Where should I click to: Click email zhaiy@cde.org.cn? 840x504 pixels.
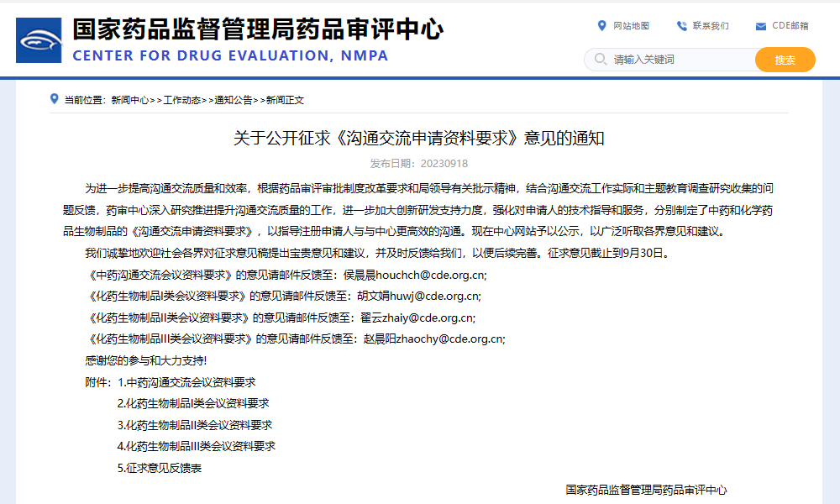[x=428, y=318]
